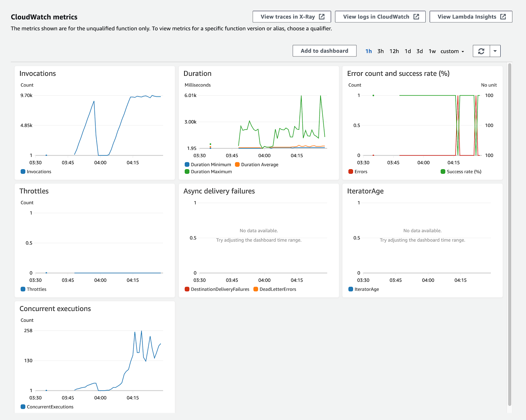Click the 6.01k label on Duration axis
The width and height of the screenshot is (526, 420).
click(x=190, y=96)
